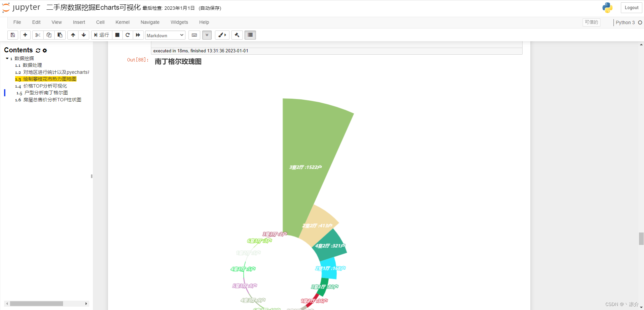Go to section 1.4 价格TOP分析可视化
This screenshot has height=310, width=644.
41,86
